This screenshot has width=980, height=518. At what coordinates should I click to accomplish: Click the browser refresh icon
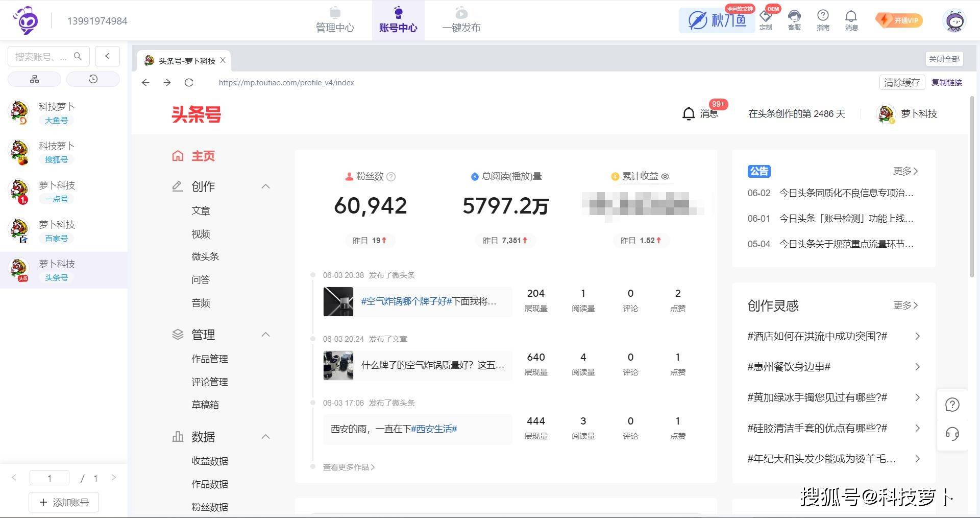tap(189, 83)
